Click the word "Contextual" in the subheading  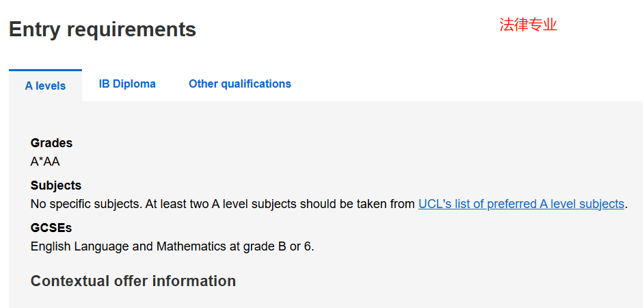tap(71, 281)
